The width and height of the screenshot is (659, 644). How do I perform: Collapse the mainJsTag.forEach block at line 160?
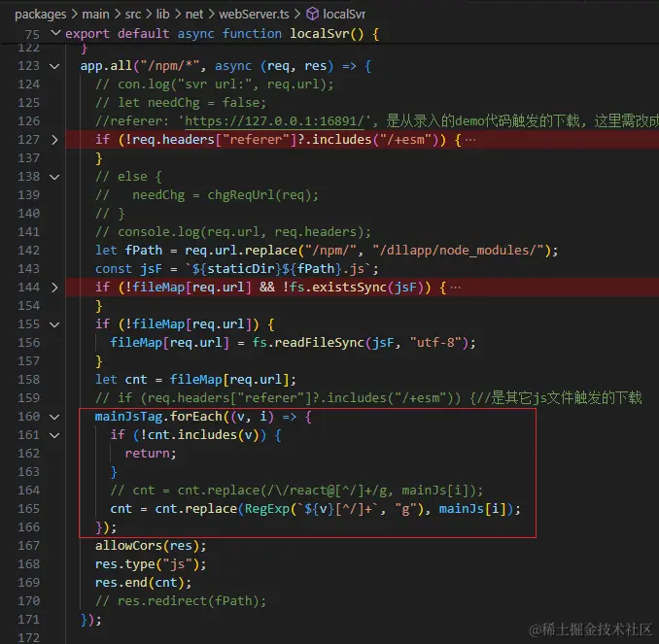coord(54,417)
